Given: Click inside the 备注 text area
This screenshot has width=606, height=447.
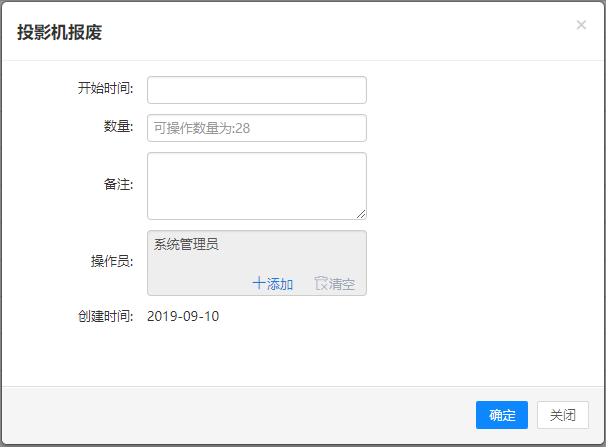Looking at the screenshot, I should (x=256, y=185).
